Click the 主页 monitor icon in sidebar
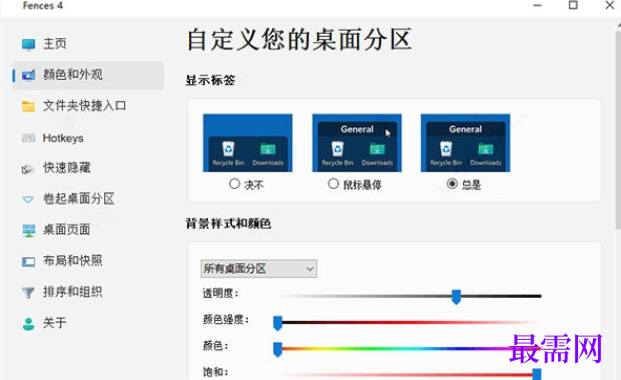Screen dimensions: 621x380 coord(29,44)
